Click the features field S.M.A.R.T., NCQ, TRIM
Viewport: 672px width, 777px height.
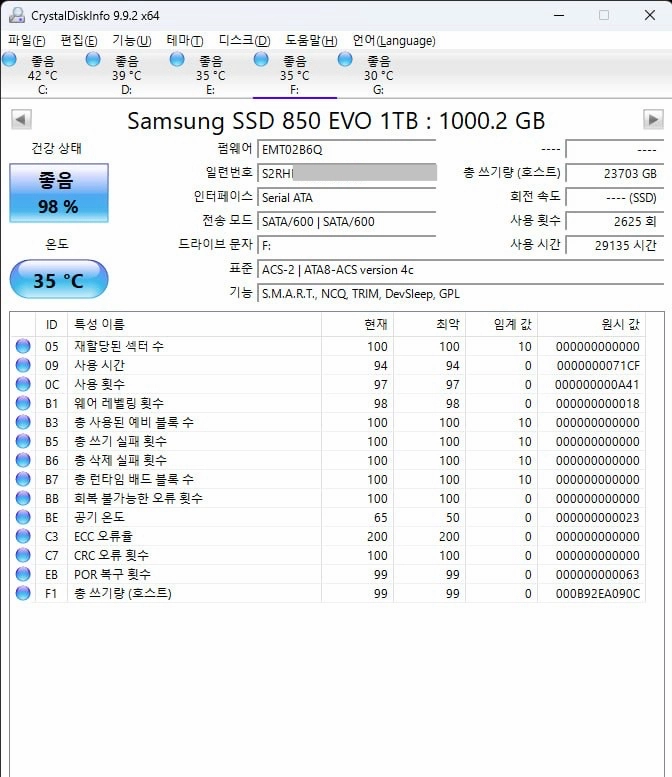[460, 293]
